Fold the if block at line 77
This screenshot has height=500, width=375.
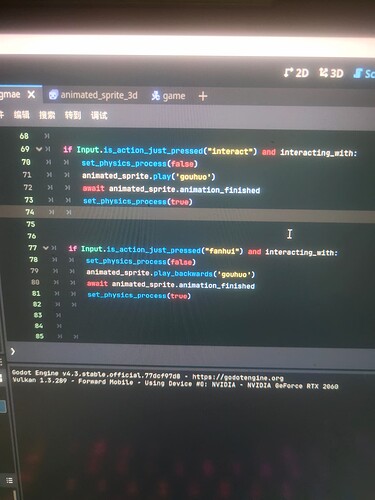46,248
